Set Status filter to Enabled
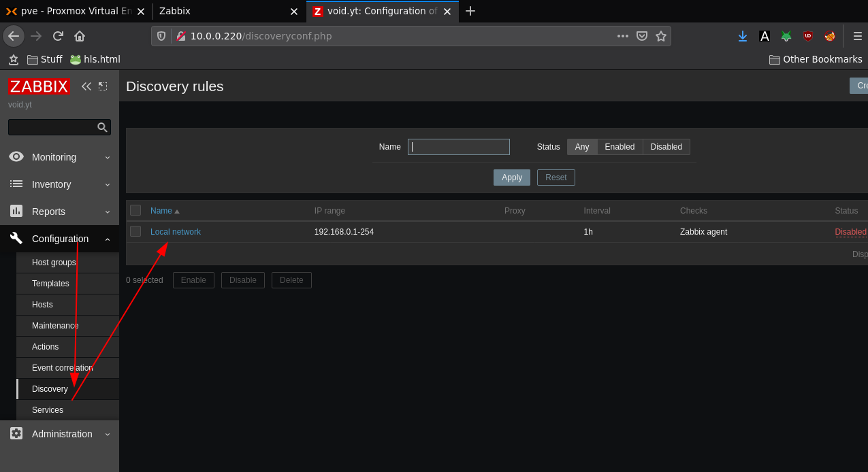 (x=620, y=147)
